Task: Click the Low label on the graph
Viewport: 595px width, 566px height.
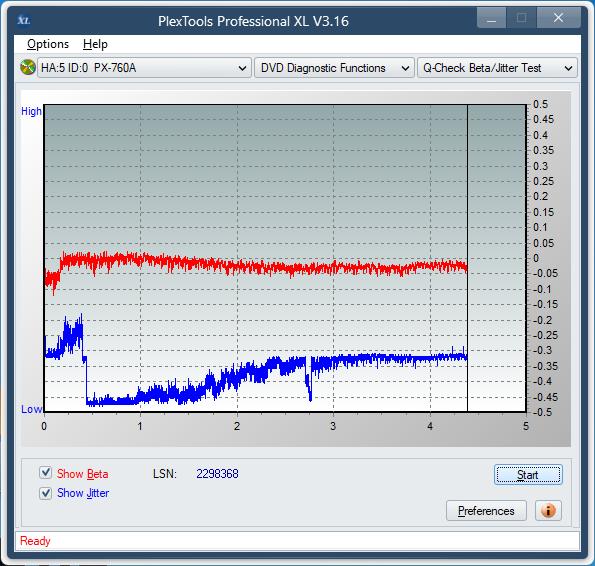Action: (31, 409)
